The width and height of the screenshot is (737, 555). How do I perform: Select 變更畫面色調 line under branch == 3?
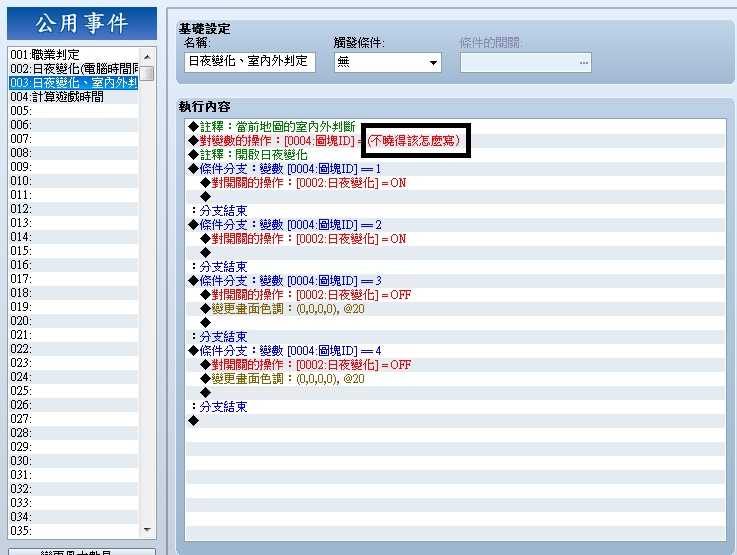click(455, 309)
